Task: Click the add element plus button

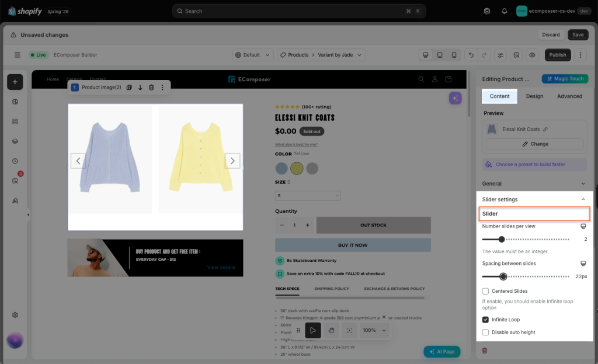Action: point(15,82)
